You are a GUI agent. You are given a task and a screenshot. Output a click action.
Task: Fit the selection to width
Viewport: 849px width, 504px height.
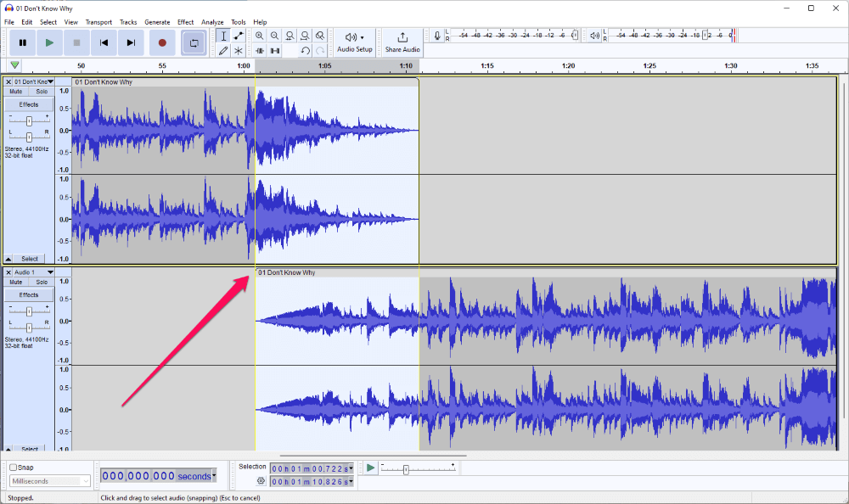click(x=290, y=36)
